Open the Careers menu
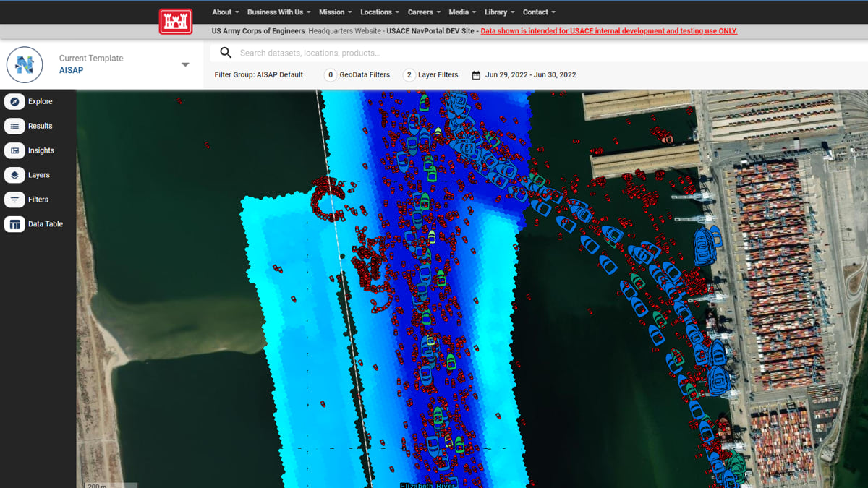Image resolution: width=868 pixels, height=488 pixels. click(x=424, y=12)
